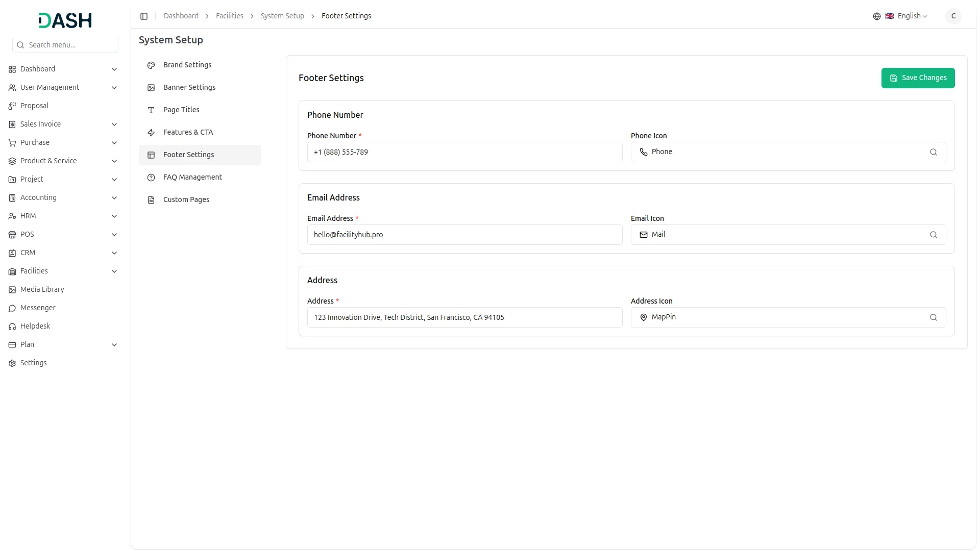Image resolution: width=980 pixels, height=551 pixels.
Task: Expand the Dashboard menu chevron
Action: [x=114, y=69]
